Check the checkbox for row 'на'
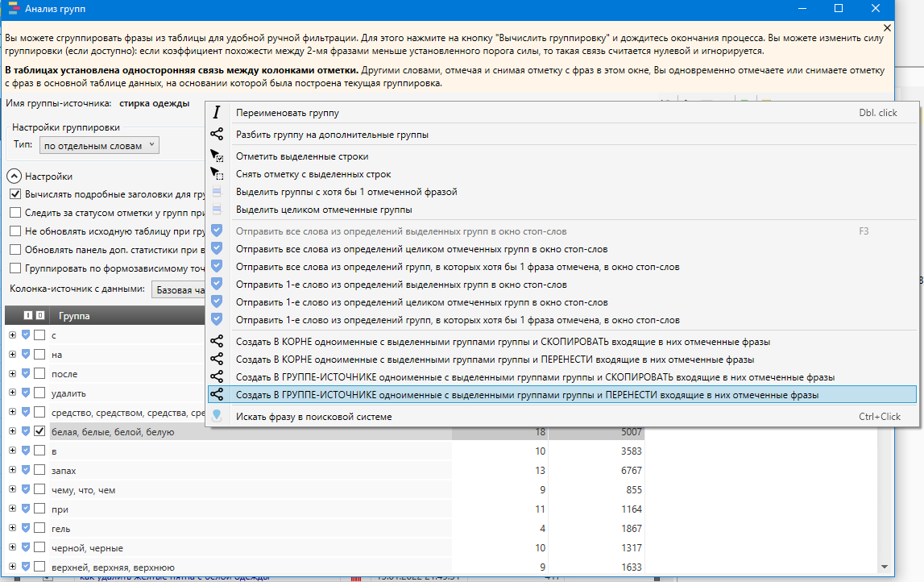The height and width of the screenshot is (582, 924). click(x=39, y=354)
